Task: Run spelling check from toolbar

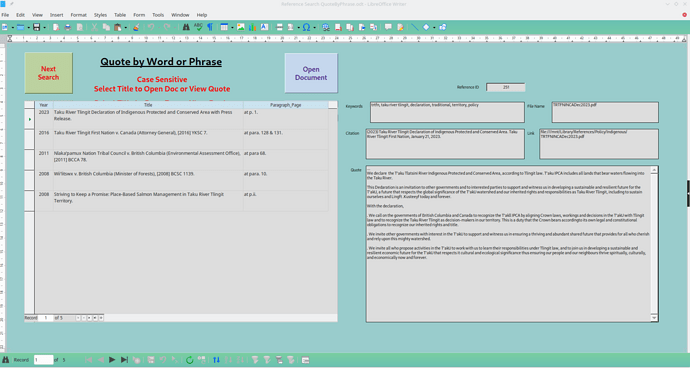Action: click(198, 27)
